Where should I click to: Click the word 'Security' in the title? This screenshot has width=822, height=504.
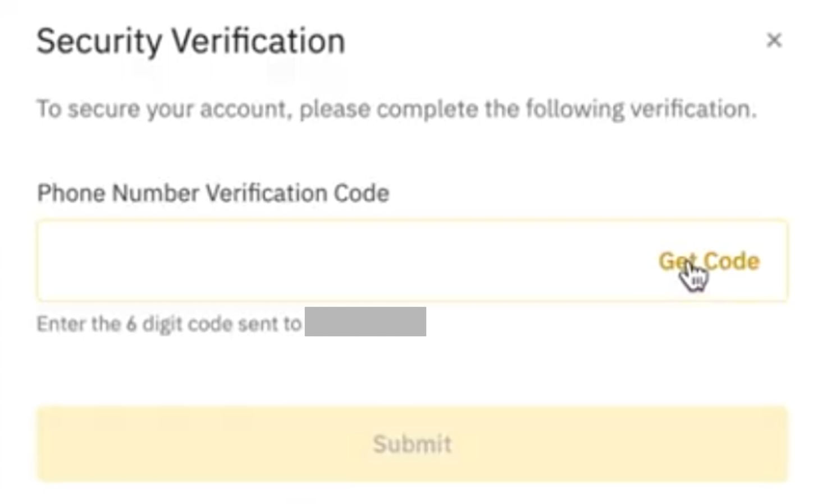tap(99, 42)
